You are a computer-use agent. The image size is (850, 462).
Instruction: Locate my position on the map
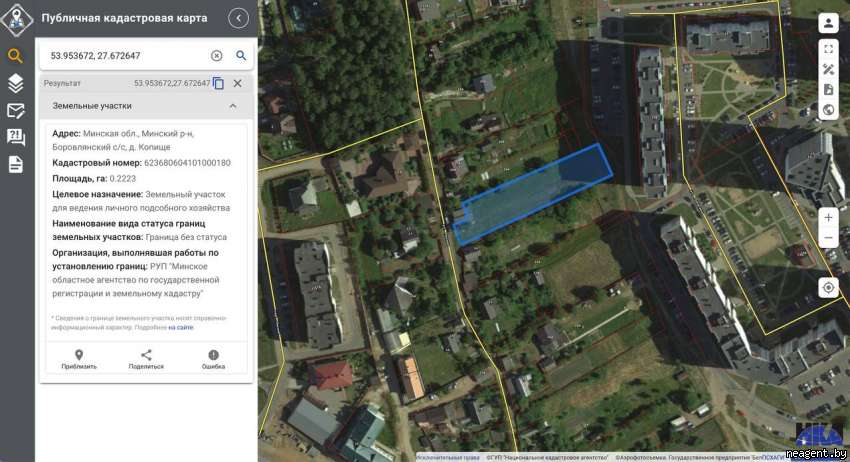[828, 288]
